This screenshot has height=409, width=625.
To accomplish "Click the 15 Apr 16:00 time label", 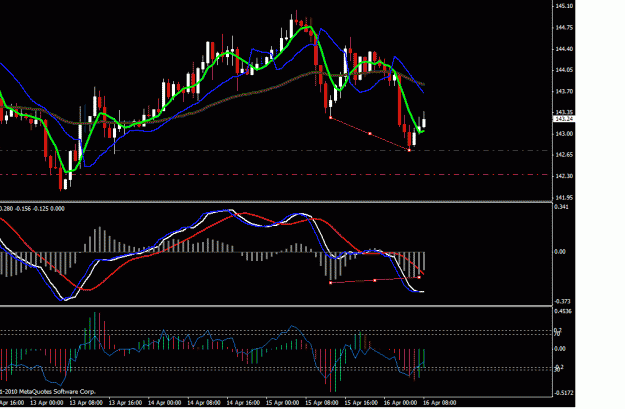I will (361, 403).
